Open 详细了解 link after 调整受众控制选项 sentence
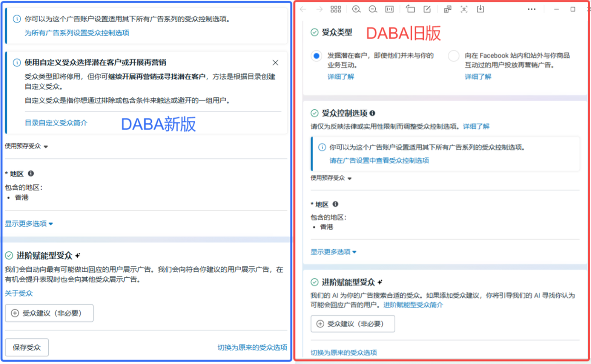 click(476, 126)
